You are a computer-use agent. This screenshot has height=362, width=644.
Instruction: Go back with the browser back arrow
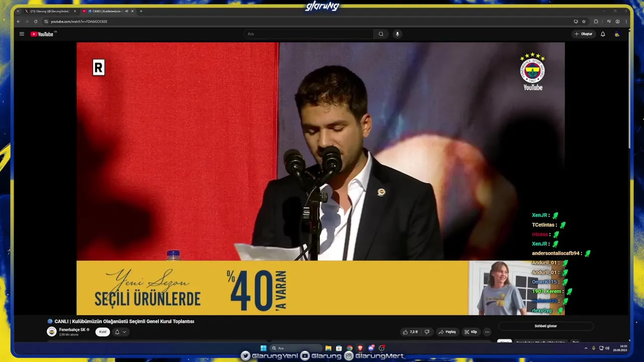click(19, 22)
